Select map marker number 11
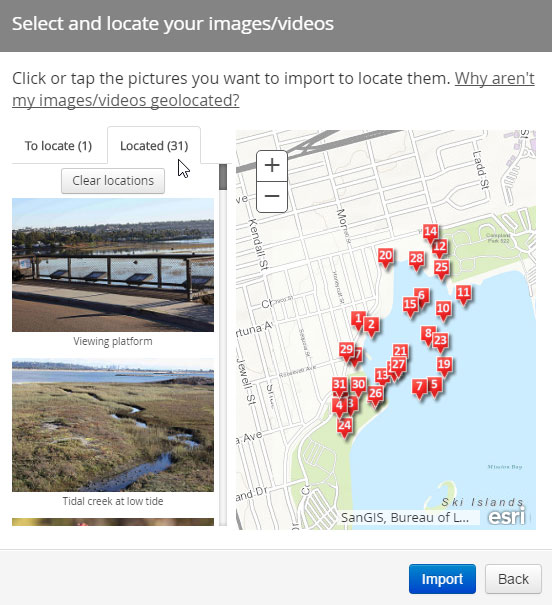552x605 pixels. [463, 294]
